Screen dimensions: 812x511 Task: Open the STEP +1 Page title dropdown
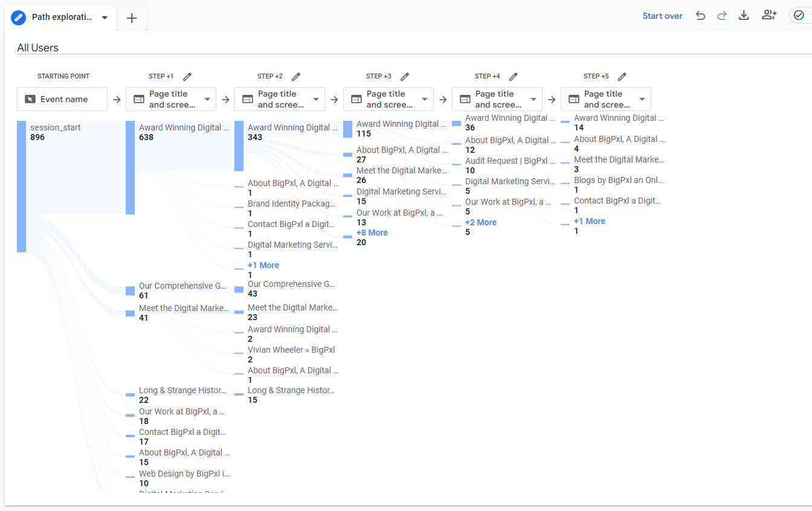coord(207,99)
